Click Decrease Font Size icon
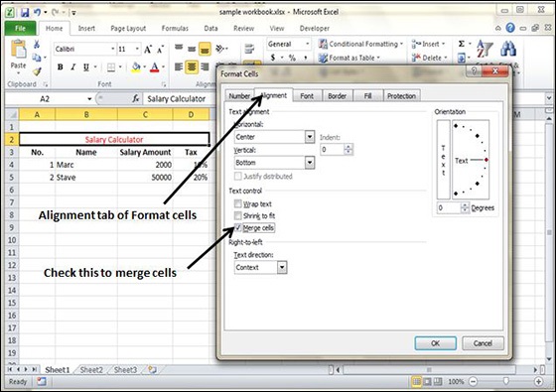The image size is (556, 392). click(x=160, y=50)
